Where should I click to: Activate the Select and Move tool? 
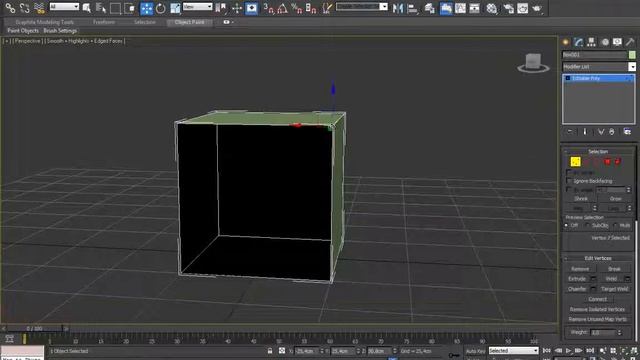coord(146,8)
